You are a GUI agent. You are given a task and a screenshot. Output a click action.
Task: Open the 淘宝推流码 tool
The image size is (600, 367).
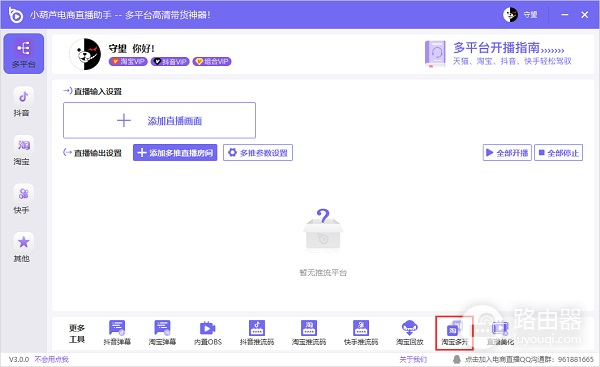(309, 333)
